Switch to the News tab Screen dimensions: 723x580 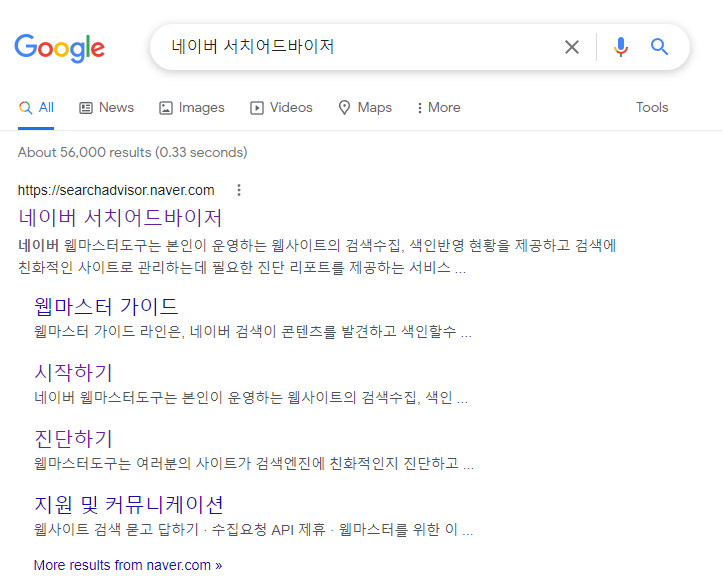click(107, 107)
